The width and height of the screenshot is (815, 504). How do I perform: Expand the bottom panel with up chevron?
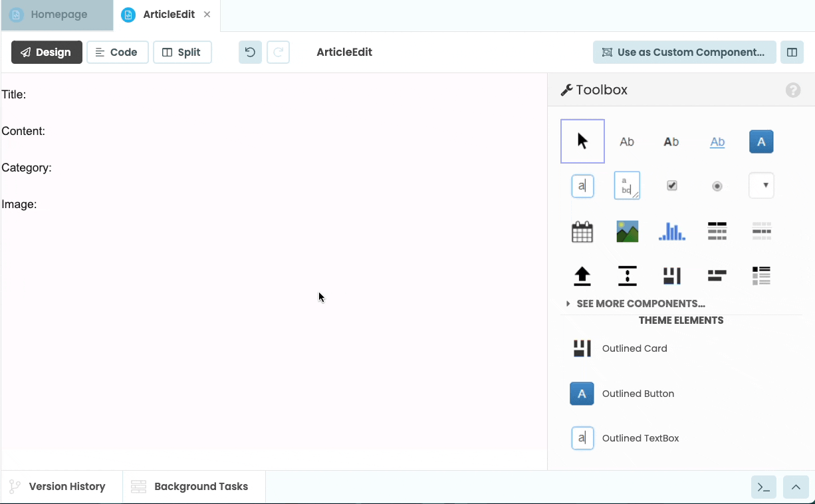click(x=796, y=487)
